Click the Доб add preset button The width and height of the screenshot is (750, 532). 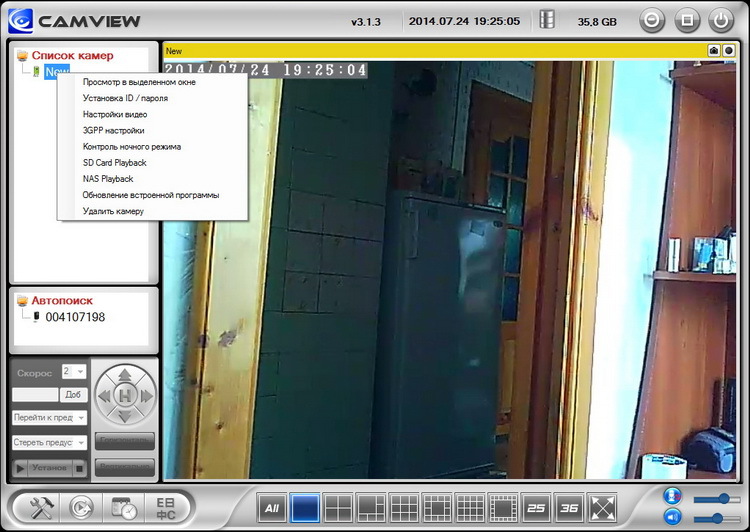pos(74,395)
